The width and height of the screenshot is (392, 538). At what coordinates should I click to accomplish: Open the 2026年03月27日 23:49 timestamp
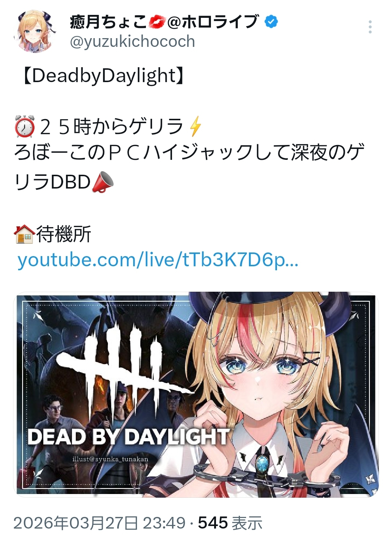pos(99,523)
